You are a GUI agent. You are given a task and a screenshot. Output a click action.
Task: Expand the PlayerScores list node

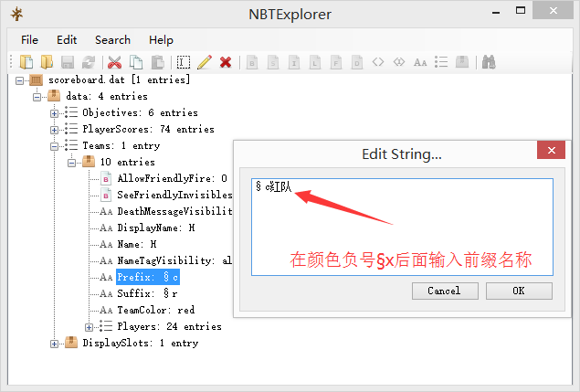click(x=55, y=130)
